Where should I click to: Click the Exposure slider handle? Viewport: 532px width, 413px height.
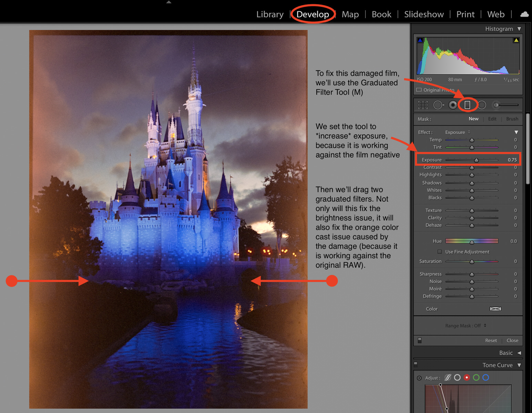[x=476, y=160]
